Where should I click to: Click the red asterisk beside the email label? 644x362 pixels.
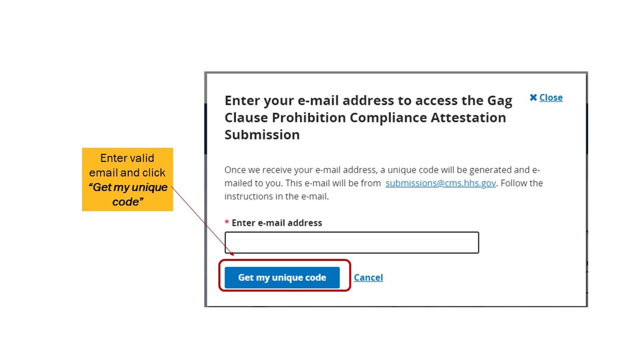click(227, 223)
